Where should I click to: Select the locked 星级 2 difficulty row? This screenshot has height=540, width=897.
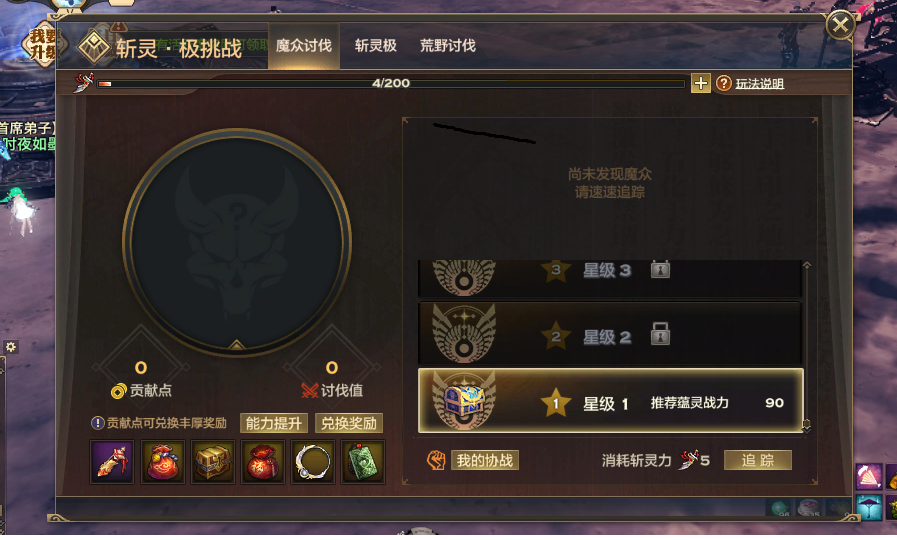click(610, 334)
